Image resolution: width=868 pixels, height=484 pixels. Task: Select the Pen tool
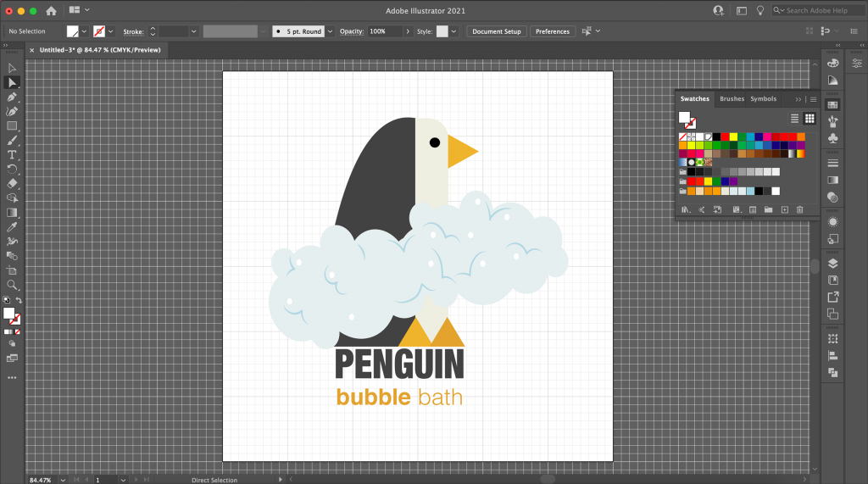tap(12, 97)
